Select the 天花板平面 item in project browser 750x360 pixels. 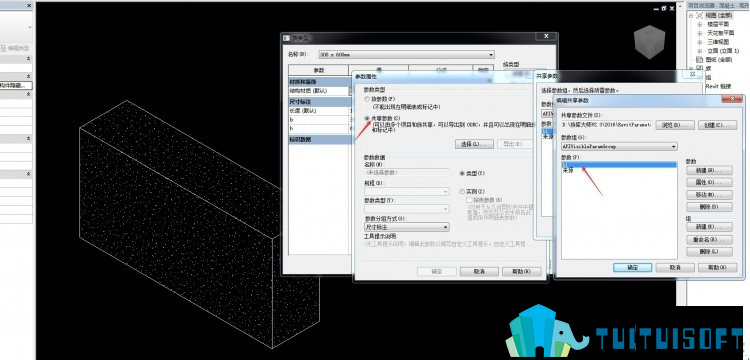[x=720, y=33]
